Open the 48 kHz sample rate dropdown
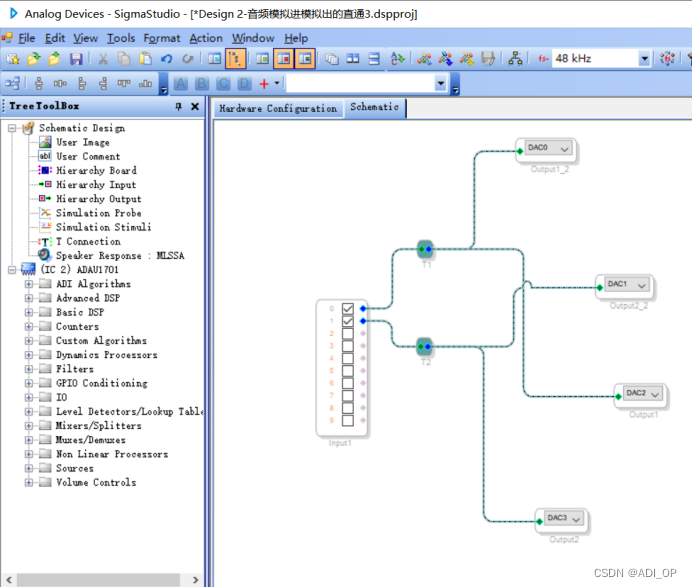Viewport: 692px width, 588px height. [644, 59]
